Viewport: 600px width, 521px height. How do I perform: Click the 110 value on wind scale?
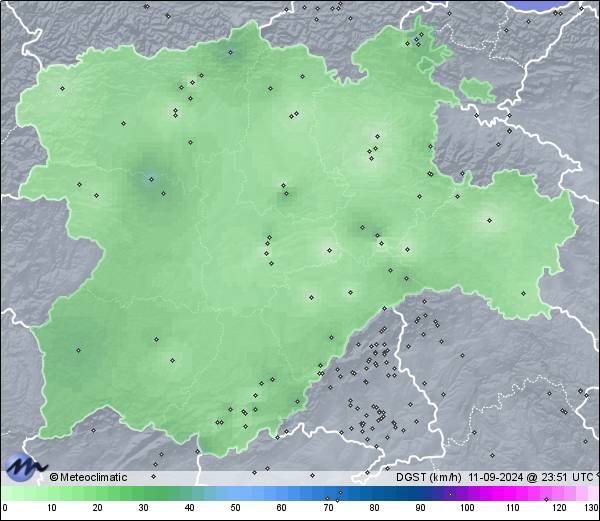point(513,508)
